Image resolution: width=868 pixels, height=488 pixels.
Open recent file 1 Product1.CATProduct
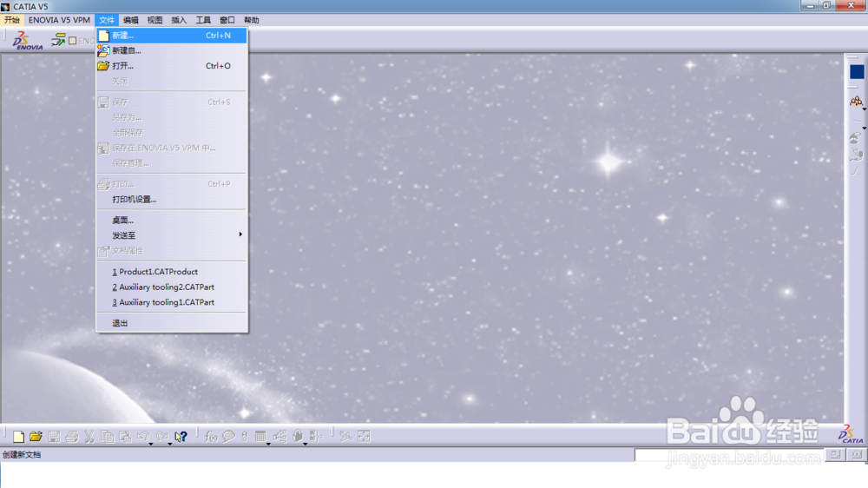tap(172, 272)
